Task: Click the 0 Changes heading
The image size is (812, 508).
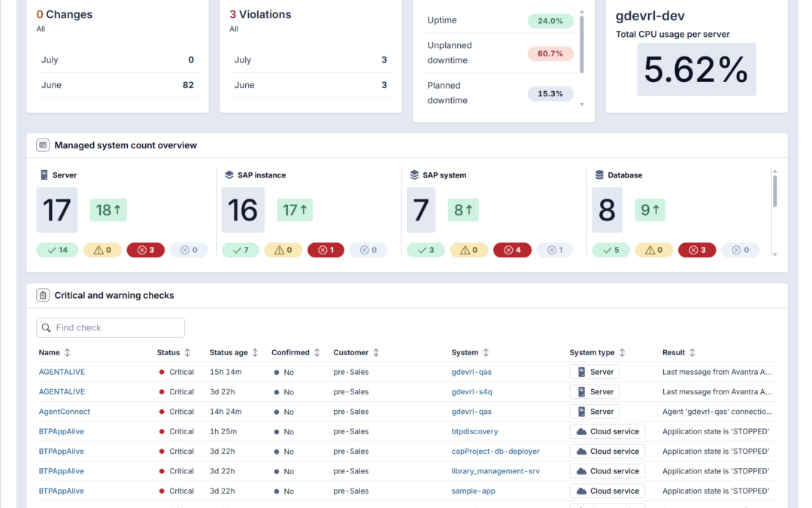Action: coord(64,14)
